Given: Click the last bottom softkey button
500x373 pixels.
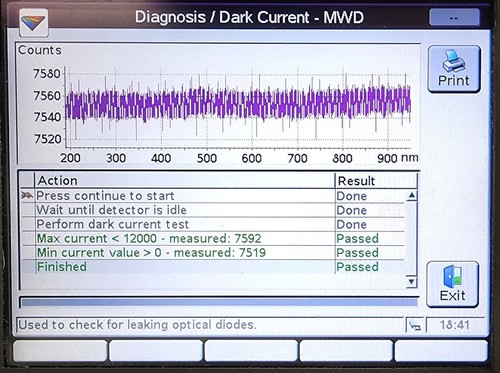Looking at the screenshot, I should pos(441,351).
